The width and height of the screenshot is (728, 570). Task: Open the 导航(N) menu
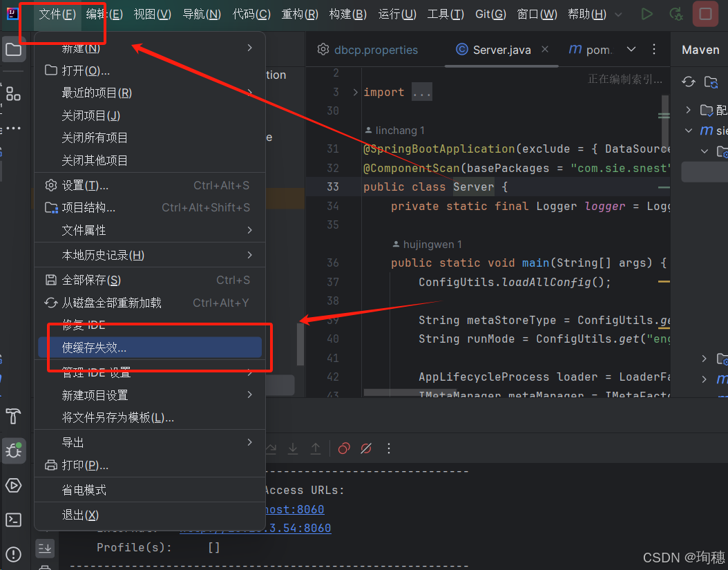coord(202,14)
